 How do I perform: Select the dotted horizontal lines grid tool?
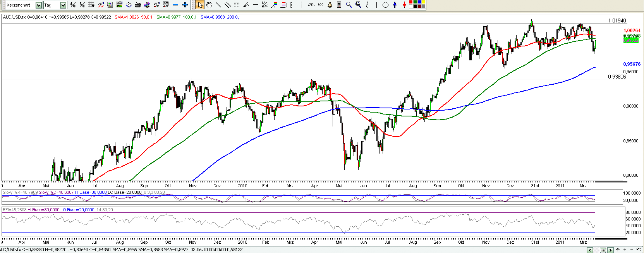(x=237, y=5)
